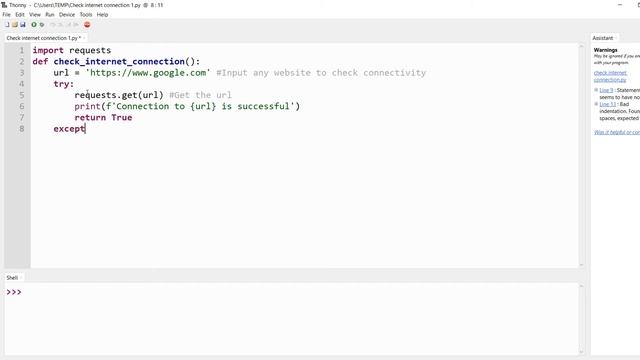Click the Shell vertical scrollbar
Image resolution: width=640 pixels, height=360 pixels.
tap(581, 319)
